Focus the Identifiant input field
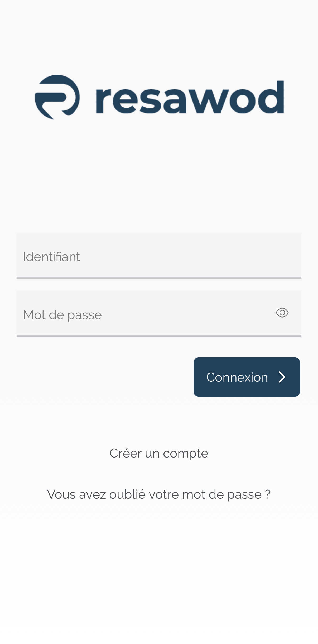Screen dimensions: 318x644 coord(159,255)
